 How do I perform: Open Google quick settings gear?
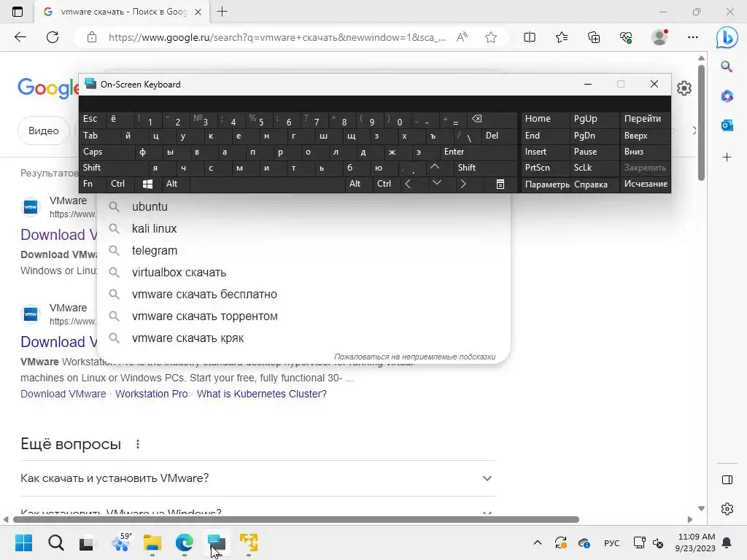[684, 88]
